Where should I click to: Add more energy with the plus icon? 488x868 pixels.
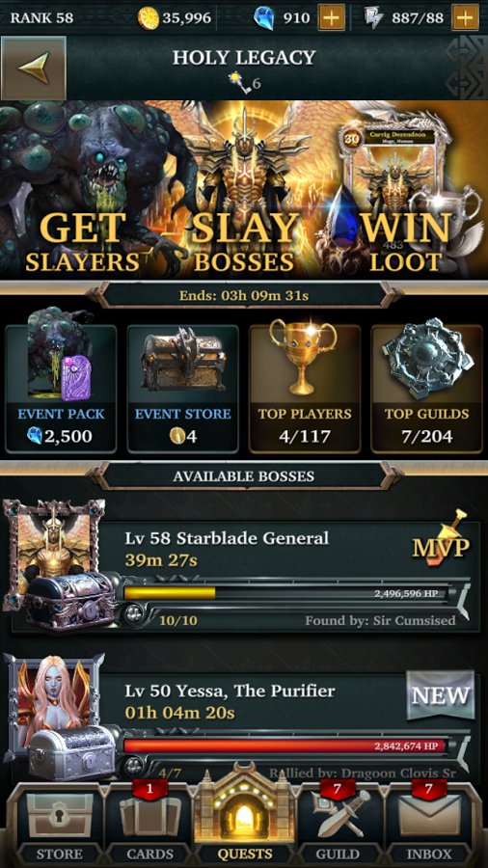[x=465, y=17]
